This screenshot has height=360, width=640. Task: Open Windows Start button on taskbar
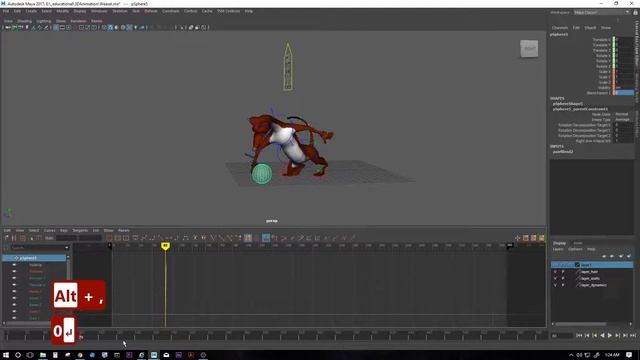tap(6, 355)
